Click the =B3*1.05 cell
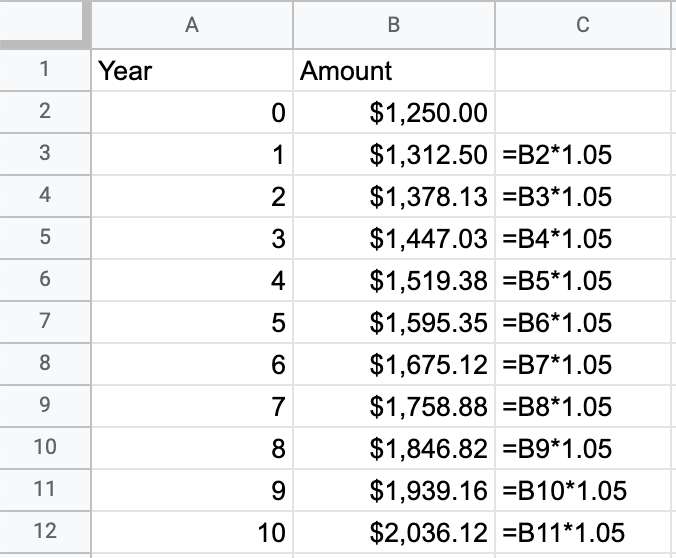The image size is (676, 558). pos(583,196)
